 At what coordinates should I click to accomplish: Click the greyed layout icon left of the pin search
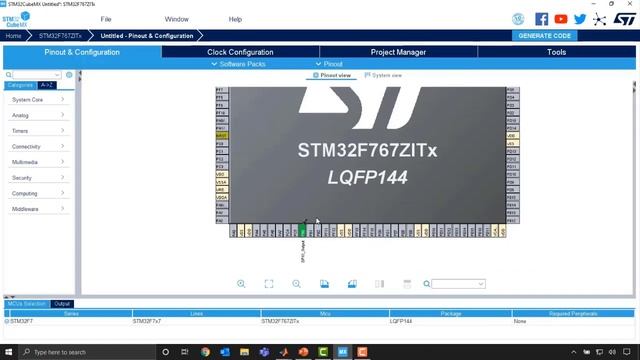pyautogui.click(x=407, y=284)
